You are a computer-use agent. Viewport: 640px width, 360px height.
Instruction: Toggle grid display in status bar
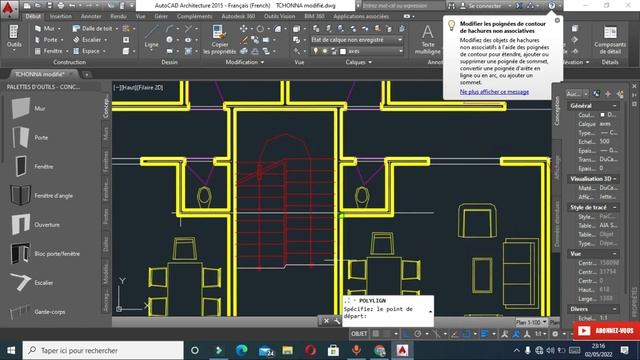click(x=376, y=334)
